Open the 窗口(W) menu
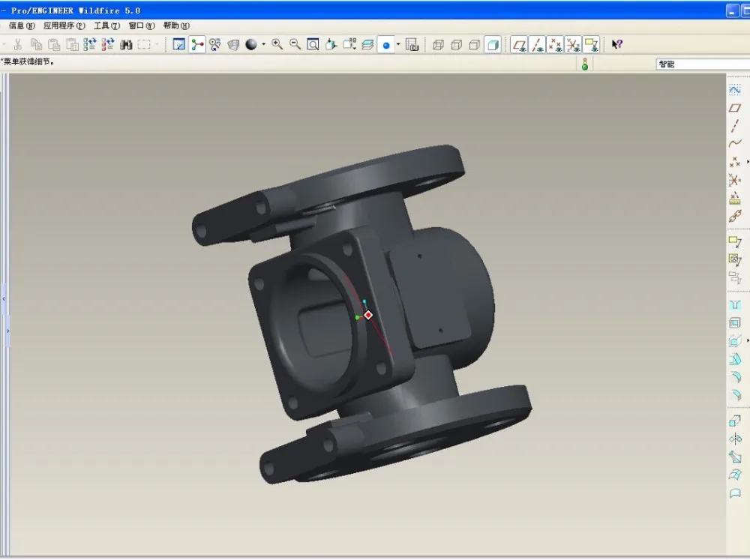The width and height of the screenshot is (750, 560). (x=141, y=25)
